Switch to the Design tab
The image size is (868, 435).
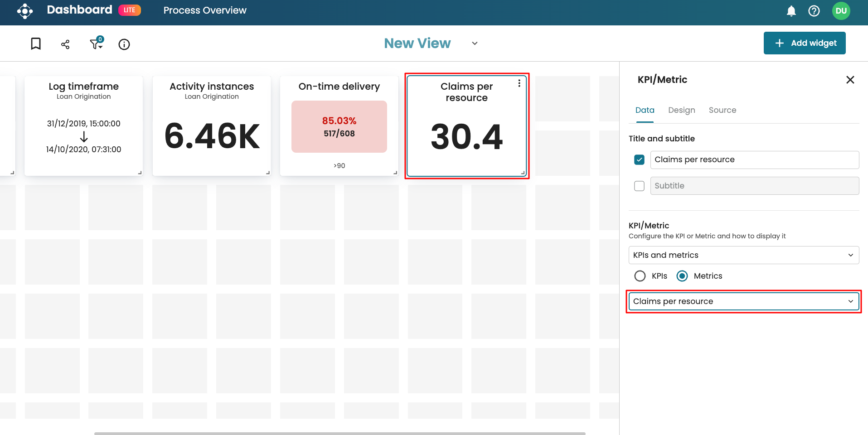(x=681, y=110)
